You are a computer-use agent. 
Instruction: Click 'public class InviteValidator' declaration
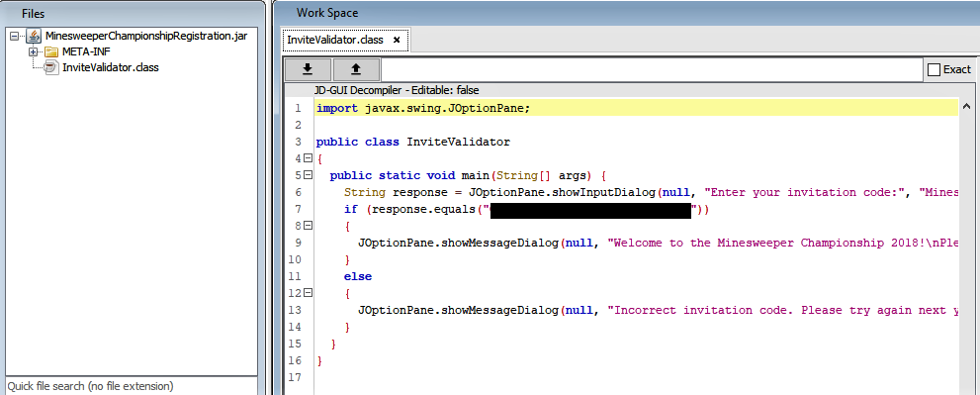(413, 143)
